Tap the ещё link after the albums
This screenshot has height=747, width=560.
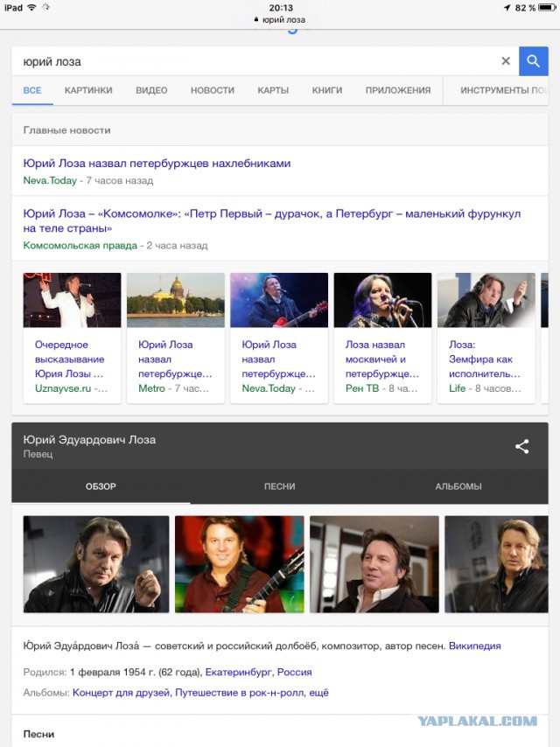pyautogui.click(x=318, y=693)
